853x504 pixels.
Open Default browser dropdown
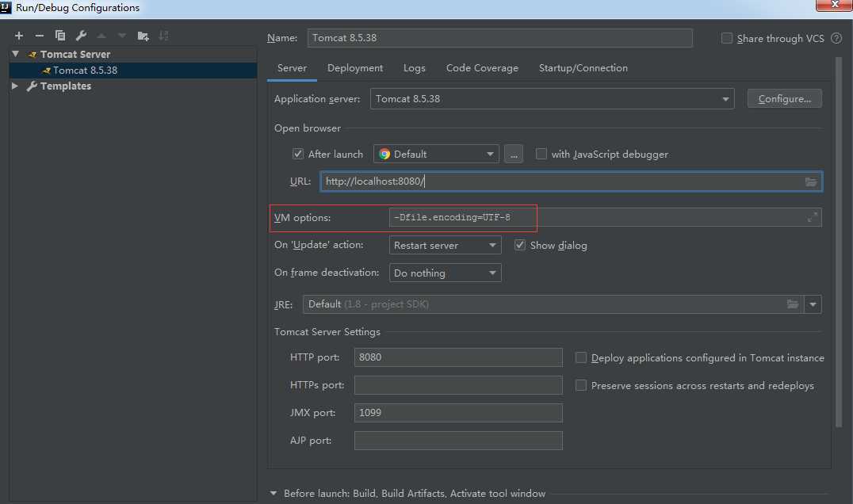436,154
